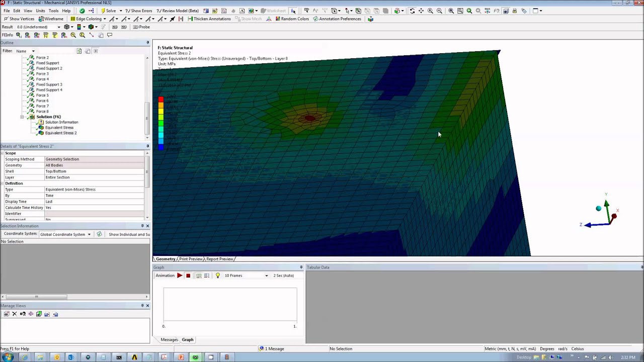Screen dimensions: 644x362
Task: Click the Windows Start button
Action: [x=8, y=357]
